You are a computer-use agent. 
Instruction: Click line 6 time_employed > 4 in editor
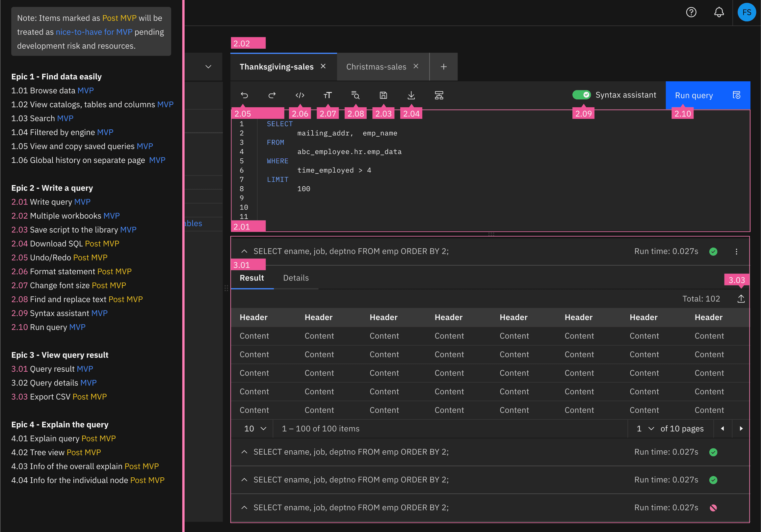tap(334, 171)
